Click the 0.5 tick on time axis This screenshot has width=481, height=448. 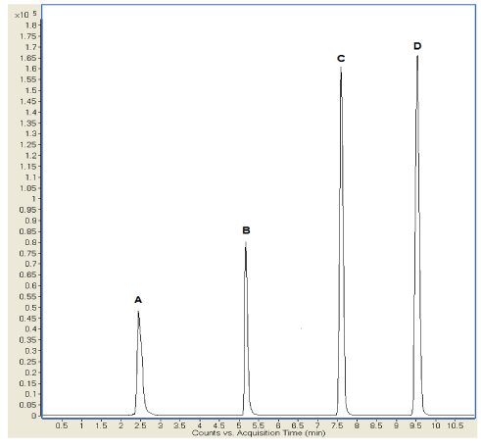tap(62, 425)
